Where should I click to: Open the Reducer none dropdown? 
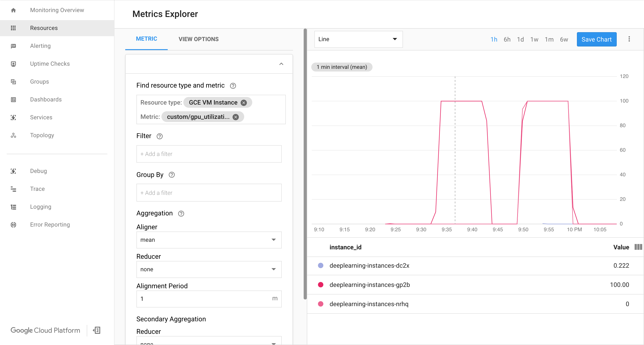(209, 269)
